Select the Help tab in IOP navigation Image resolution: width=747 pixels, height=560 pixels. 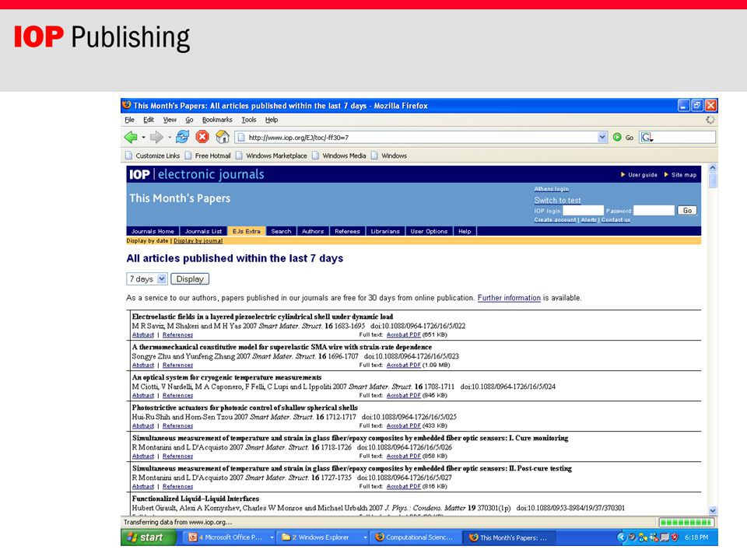(465, 232)
